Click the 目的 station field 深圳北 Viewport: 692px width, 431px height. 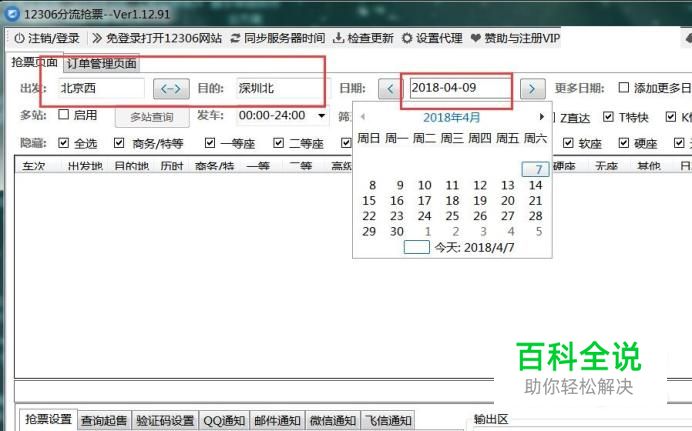282,88
